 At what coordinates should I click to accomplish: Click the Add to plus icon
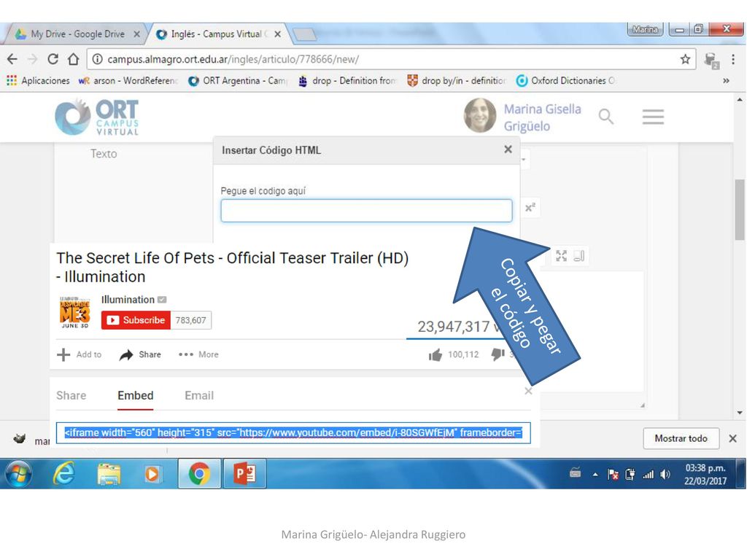pyautogui.click(x=63, y=354)
